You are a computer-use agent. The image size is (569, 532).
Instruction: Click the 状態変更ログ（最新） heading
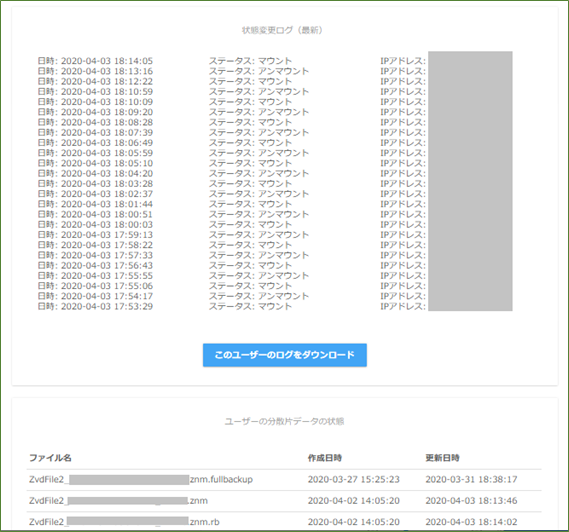coord(282,30)
